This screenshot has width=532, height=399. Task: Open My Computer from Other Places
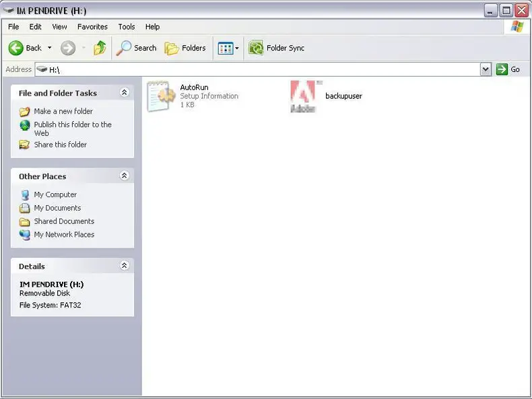(55, 194)
